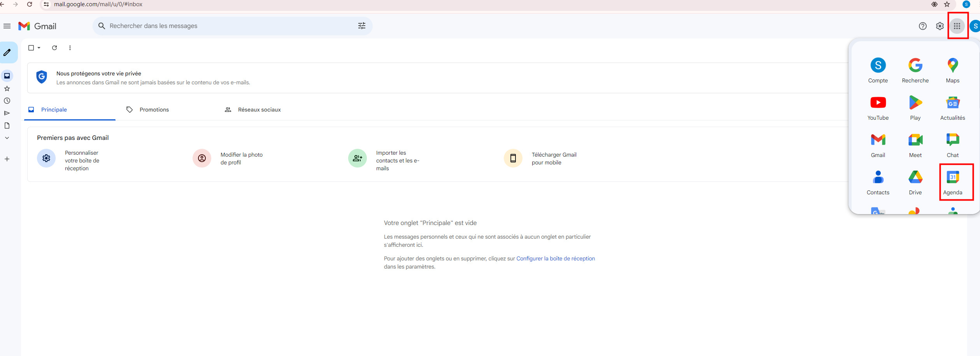This screenshot has width=980, height=356.
Task: Open Maps in the apps panel
Action: [953, 70]
